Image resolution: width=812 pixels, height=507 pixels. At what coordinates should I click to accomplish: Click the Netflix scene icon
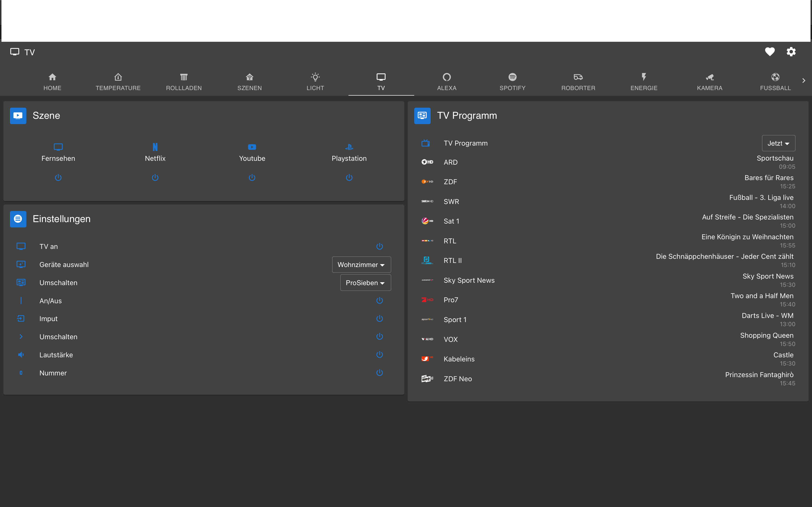(155, 147)
